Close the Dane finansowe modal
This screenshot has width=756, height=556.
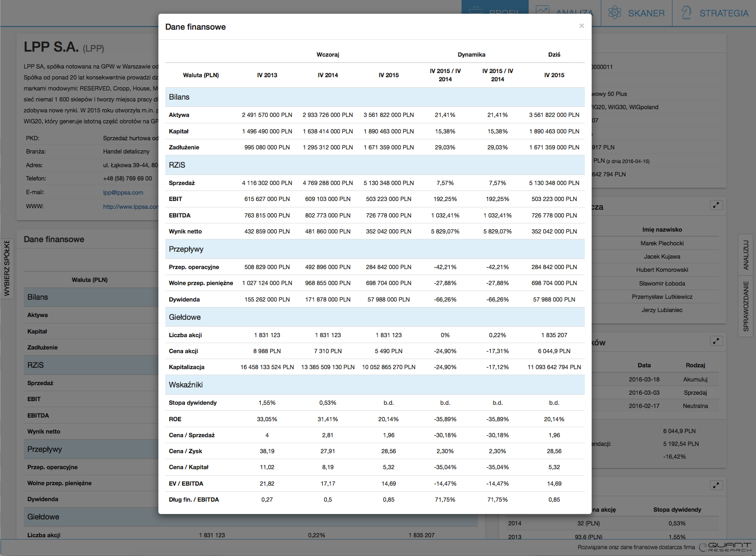[582, 26]
